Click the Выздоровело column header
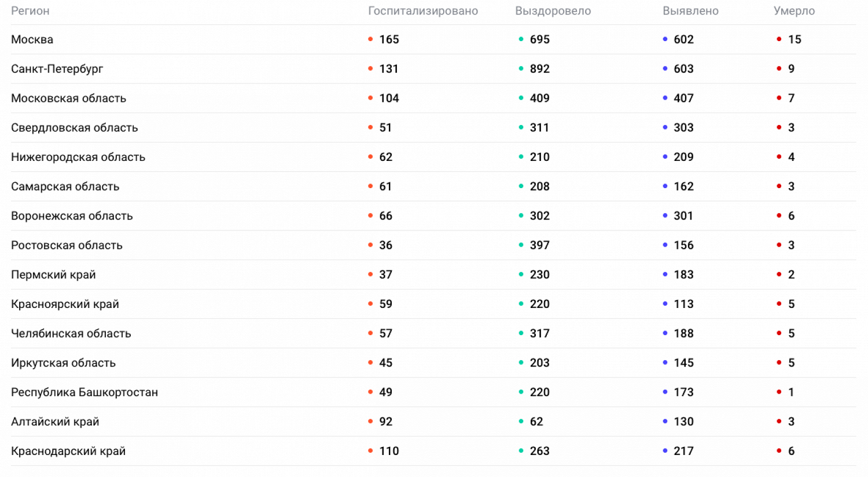The height and width of the screenshot is (477, 868). (x=553, y=11)
